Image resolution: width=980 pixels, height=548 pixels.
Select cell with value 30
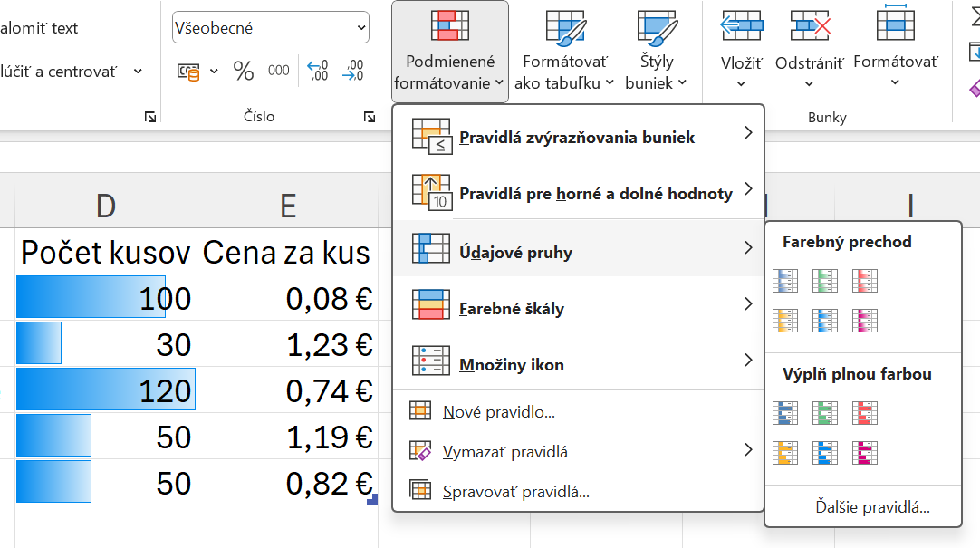click(106, 343)
